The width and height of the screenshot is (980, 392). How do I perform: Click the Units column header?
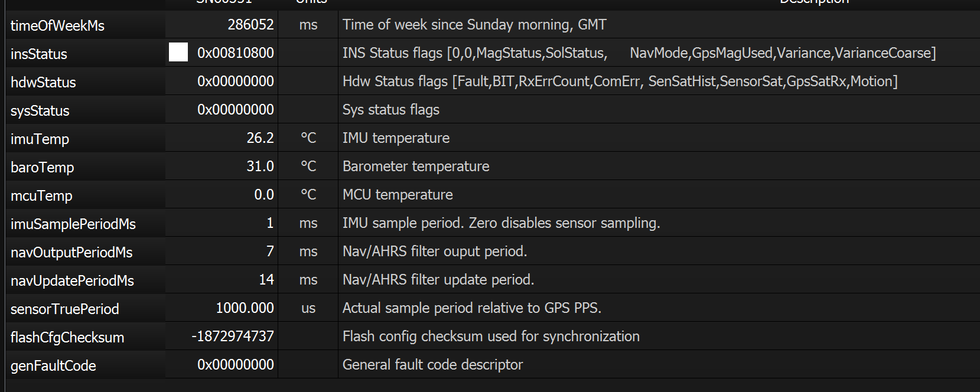[x=311, y=2]
